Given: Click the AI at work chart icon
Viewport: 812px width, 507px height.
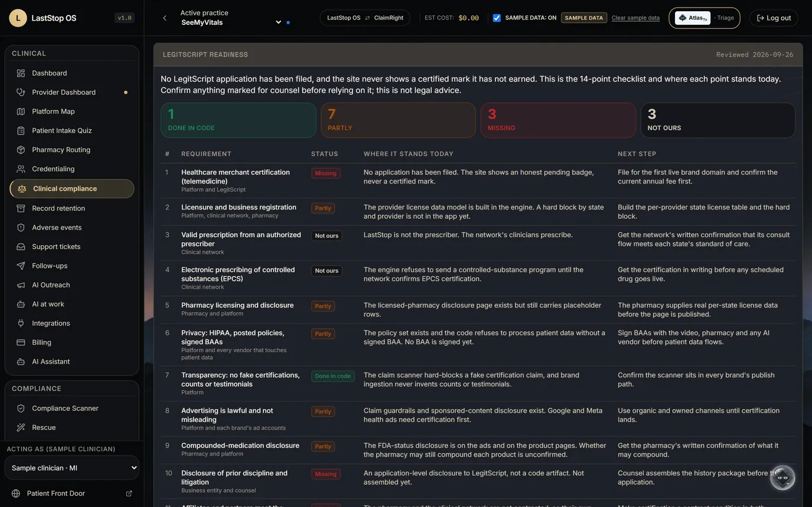Looking at the screenshot, I should pos(21,304).
